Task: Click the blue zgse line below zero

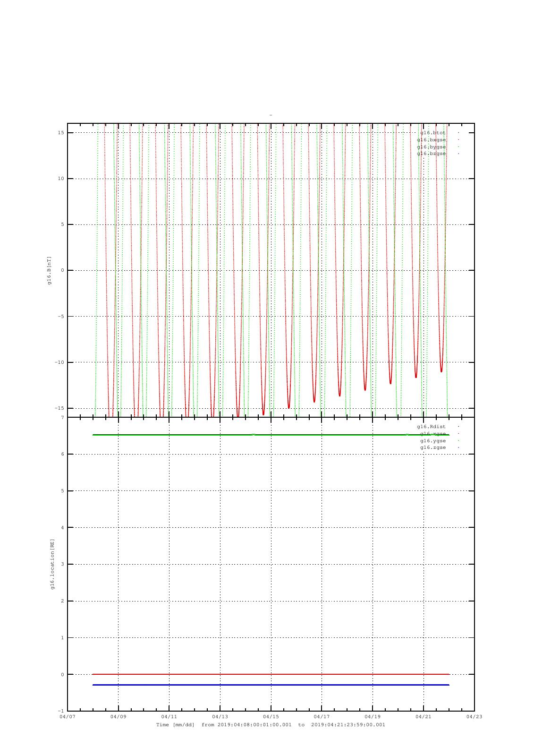Action: [271, 685]
